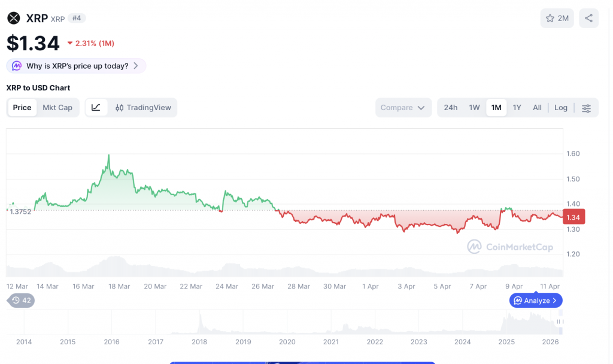Open TradingView candlestick chart

(143, 108)
